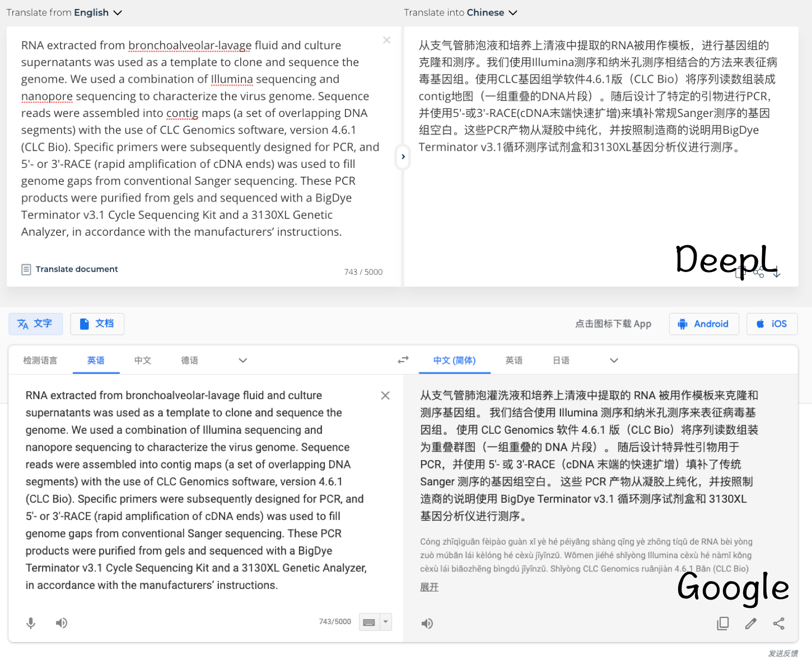The height and width of the screenshot is (665, 812).
Task: Swap source and target languages
Action: coord(403,360)
